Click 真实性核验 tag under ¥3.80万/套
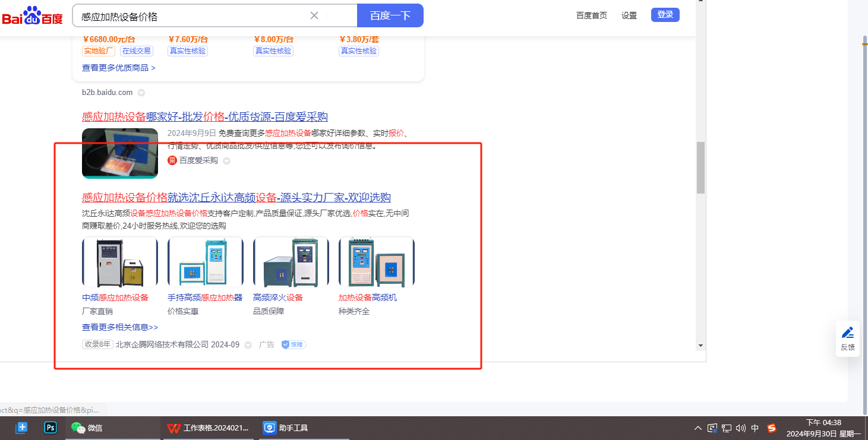The image size is (868, 440). [359, 51]
